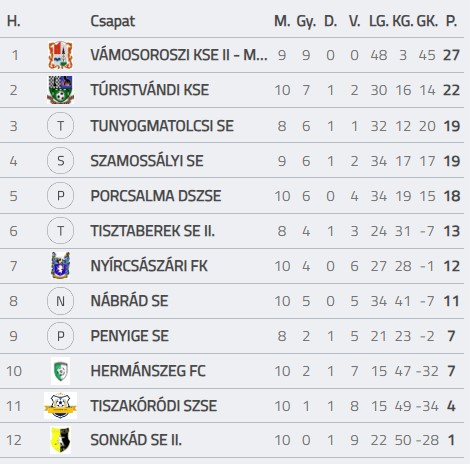
Task: Click the Gy. wins column header
Action: pyautogui.click(x=306, y=22)
